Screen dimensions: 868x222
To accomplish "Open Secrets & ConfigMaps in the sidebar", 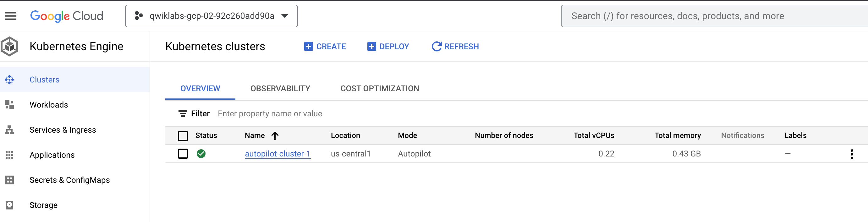I will click(75, 180).
